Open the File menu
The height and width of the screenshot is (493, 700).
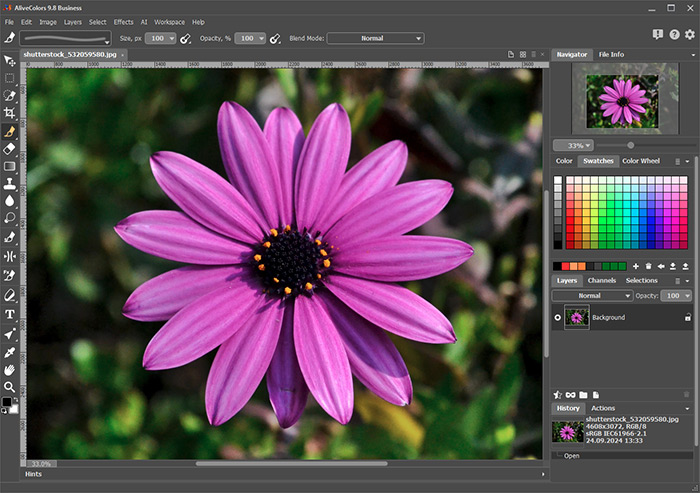[9, 22]
